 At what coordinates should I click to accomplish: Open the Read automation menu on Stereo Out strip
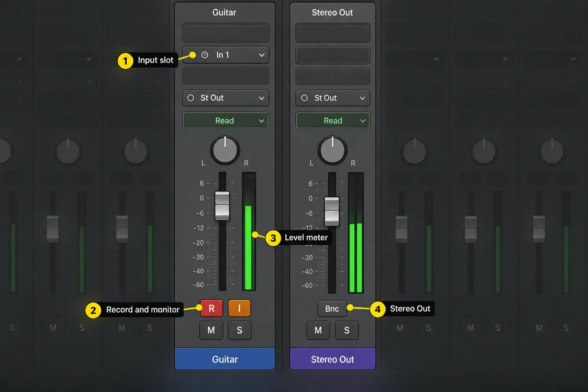[x=333, y=121]
